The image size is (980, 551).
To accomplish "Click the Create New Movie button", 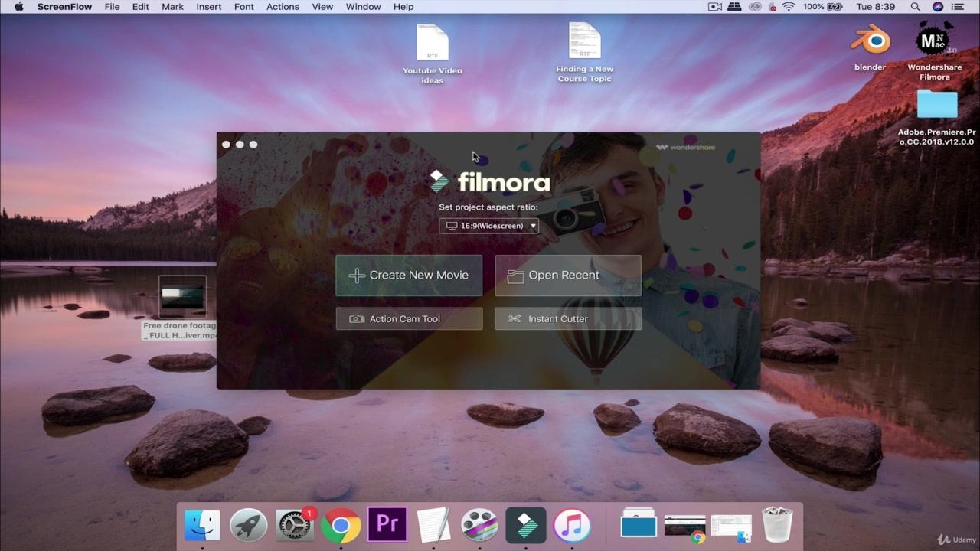I will click(409, 275).
